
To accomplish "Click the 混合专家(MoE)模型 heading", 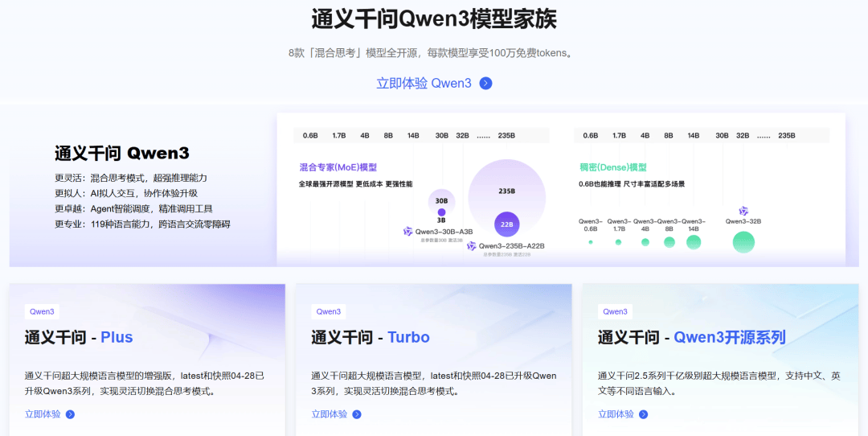I will [338, 167].
